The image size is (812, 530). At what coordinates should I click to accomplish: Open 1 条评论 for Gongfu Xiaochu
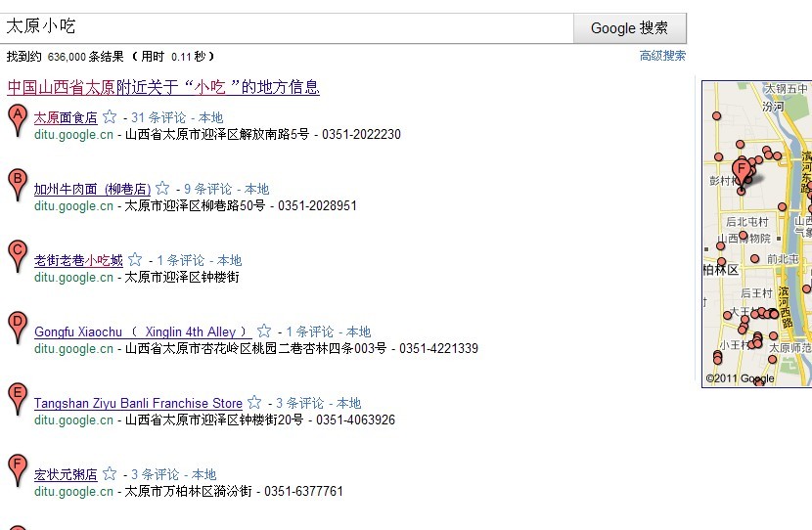click(310, 332)
